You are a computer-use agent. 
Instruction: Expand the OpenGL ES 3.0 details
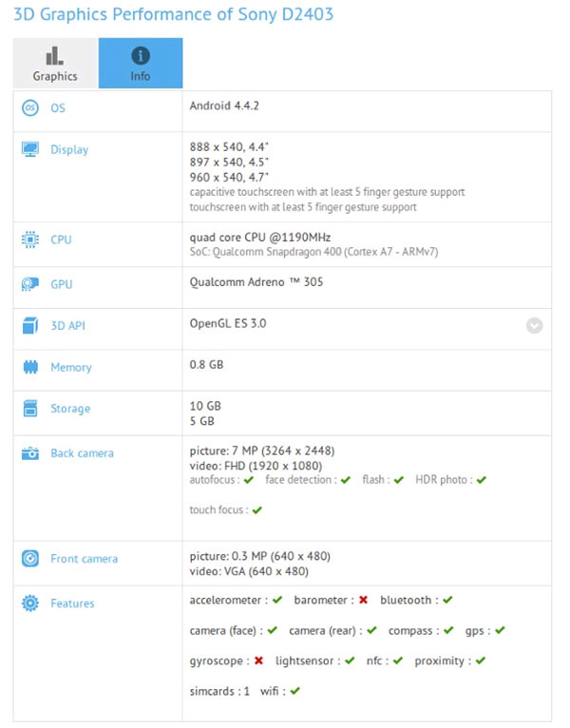[535, 326]
